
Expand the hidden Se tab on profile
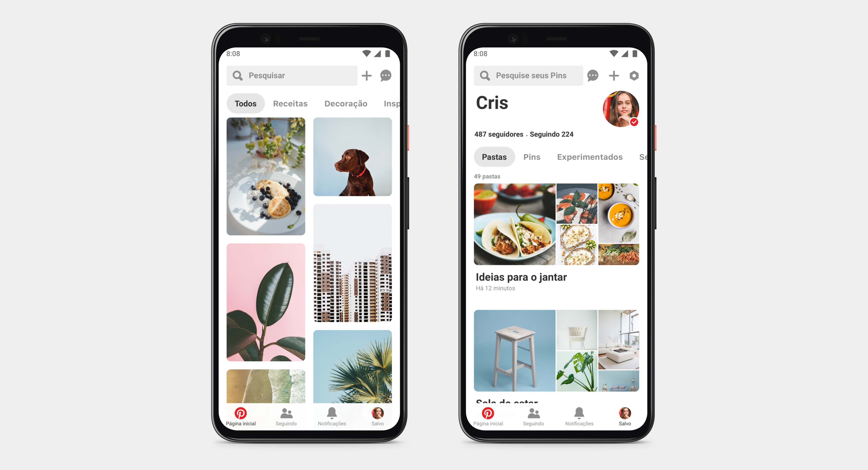pyautogui.click(x=641, y=156)
